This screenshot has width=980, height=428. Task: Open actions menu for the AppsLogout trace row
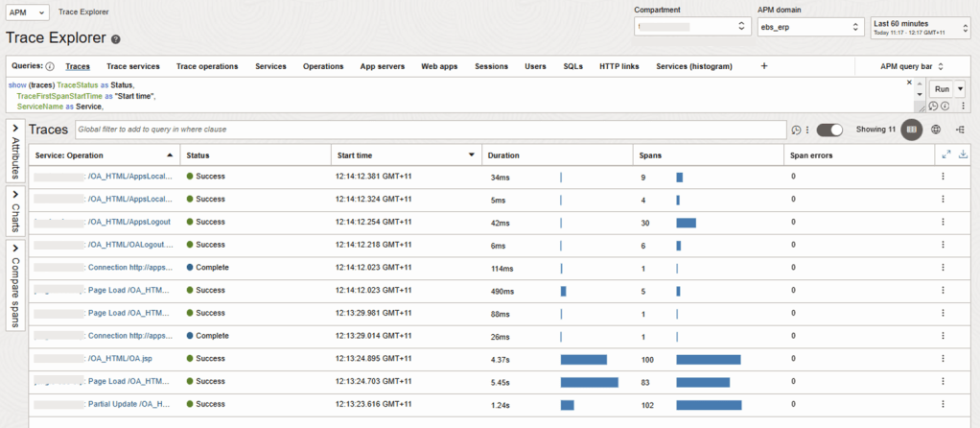coord(943,223)
